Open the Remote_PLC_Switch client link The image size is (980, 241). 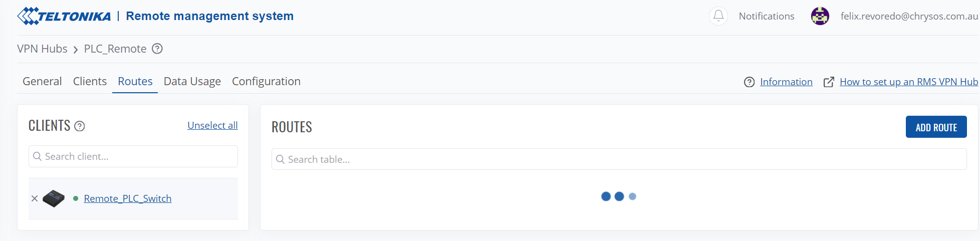tap(128, 198)
